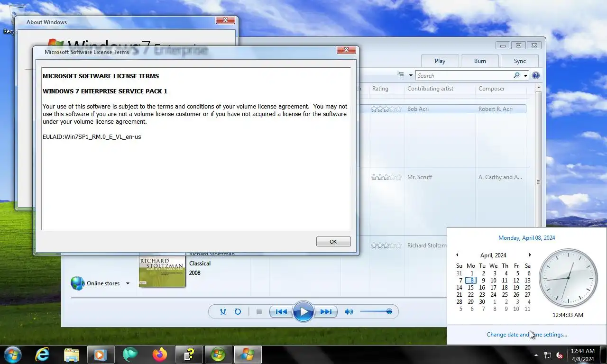Skip to the previous track
This screenshot has height=364, width=607.
coord(281,311)
